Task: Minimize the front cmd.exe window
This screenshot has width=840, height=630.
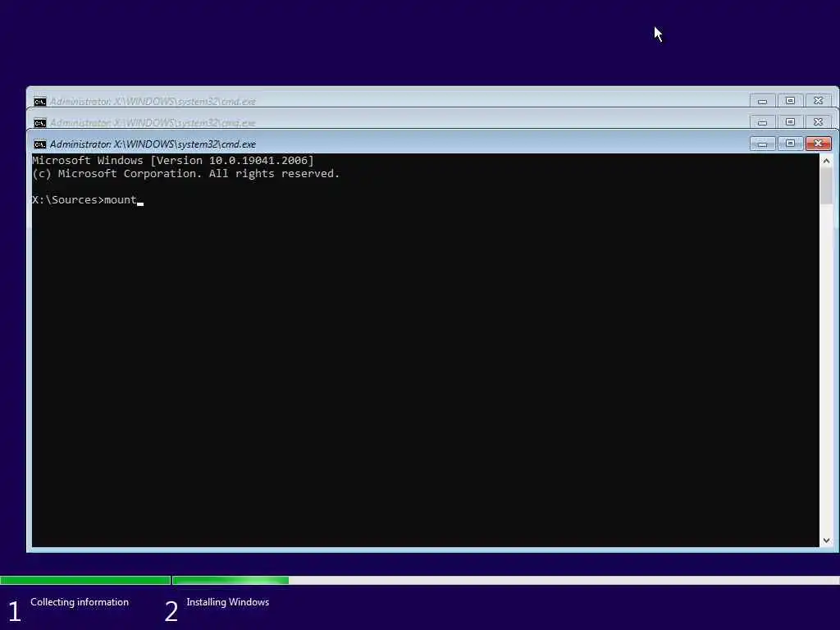Action: pos(762,144)
